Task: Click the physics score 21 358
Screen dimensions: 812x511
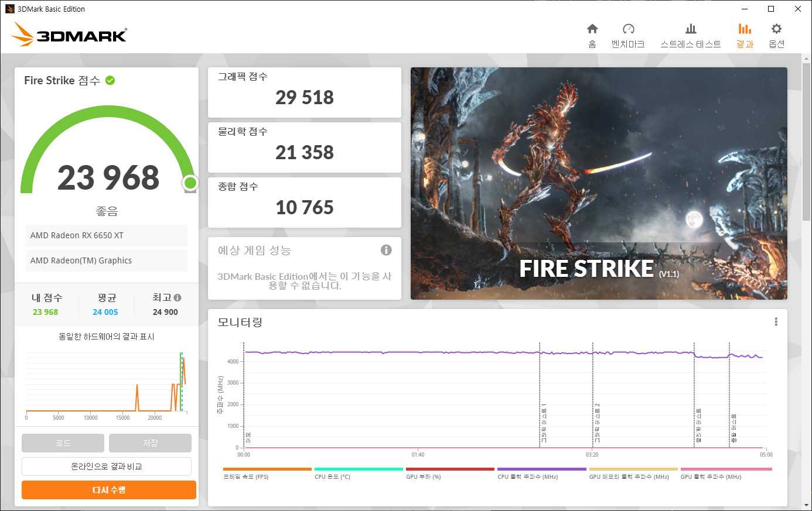Action: click(x=305, y=152)
